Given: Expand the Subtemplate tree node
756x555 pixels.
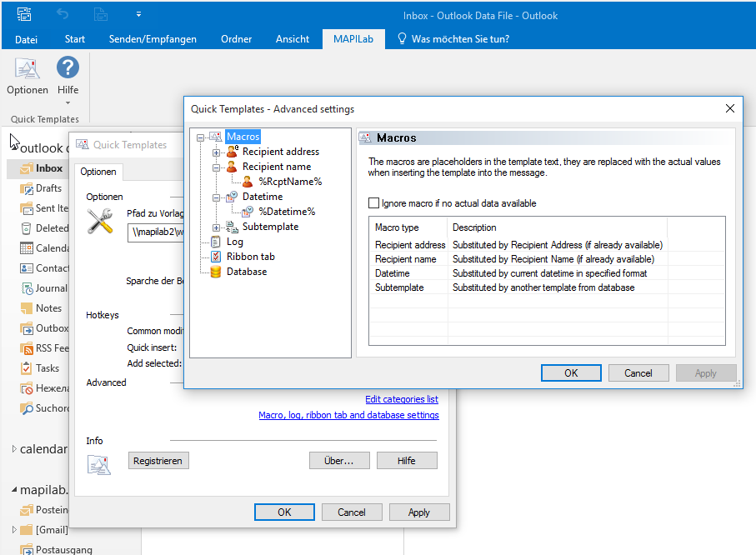Looking at the screenshot, I should (216, 227).
